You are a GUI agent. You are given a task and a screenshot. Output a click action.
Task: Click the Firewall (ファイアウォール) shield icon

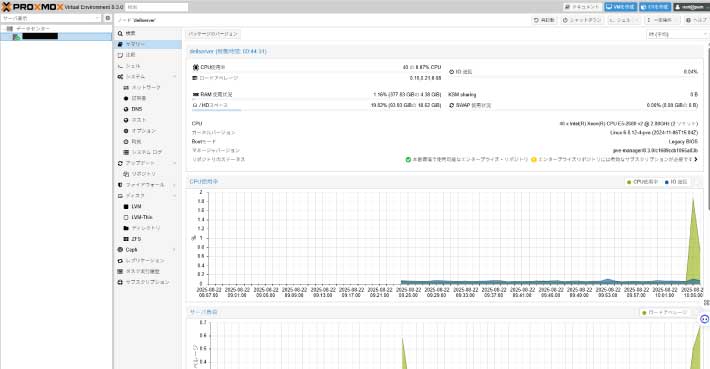(120, 185)
